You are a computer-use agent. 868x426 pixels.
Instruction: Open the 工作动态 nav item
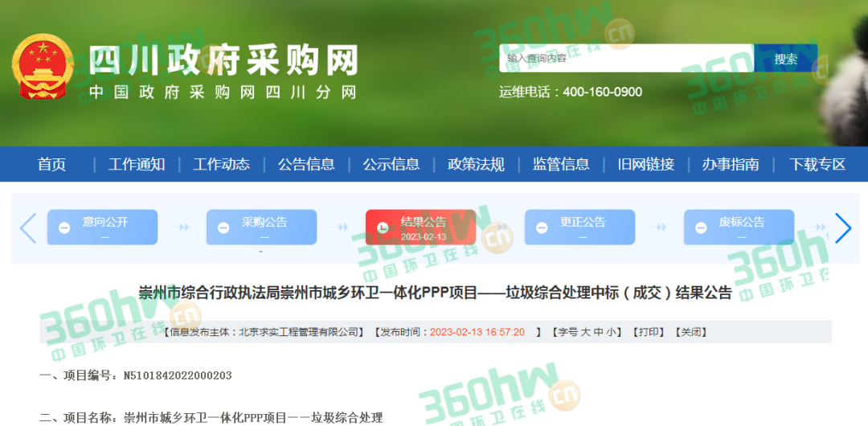(x=222, y=164)
